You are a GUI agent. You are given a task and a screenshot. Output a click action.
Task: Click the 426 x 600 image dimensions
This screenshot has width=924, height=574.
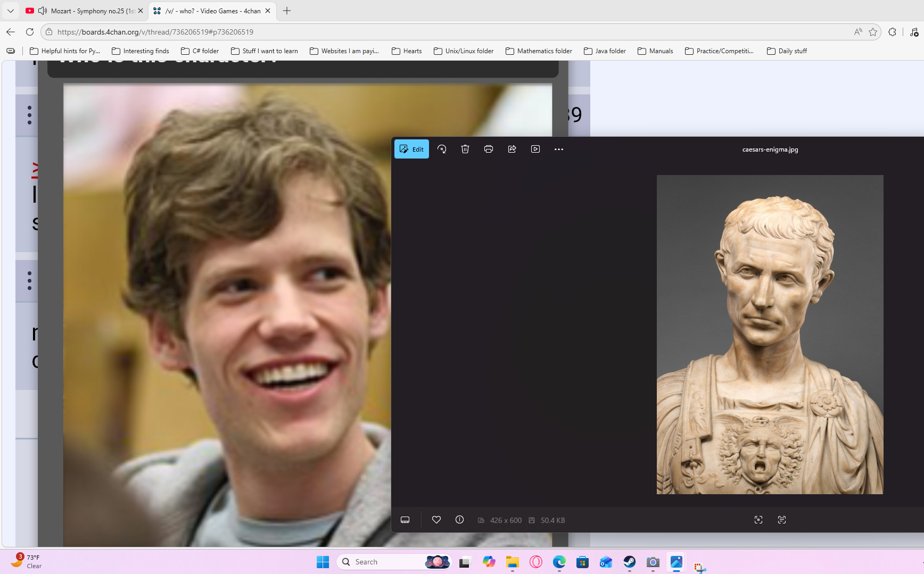(x=506, y=520)
